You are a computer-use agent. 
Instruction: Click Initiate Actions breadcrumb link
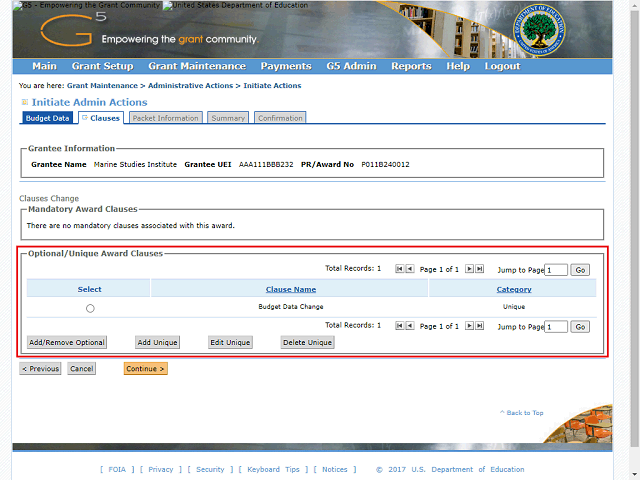tap(272, 86)
